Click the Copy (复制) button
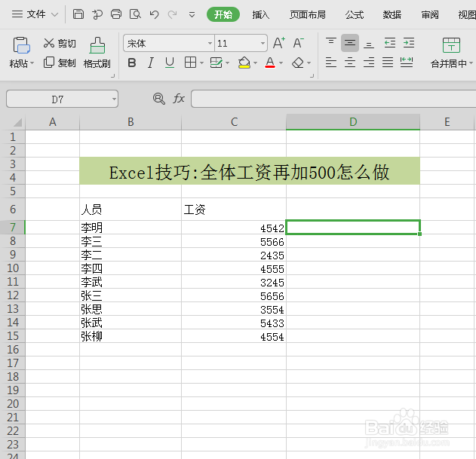The height and width of the screenshot is (459, 476). (60, 63)
